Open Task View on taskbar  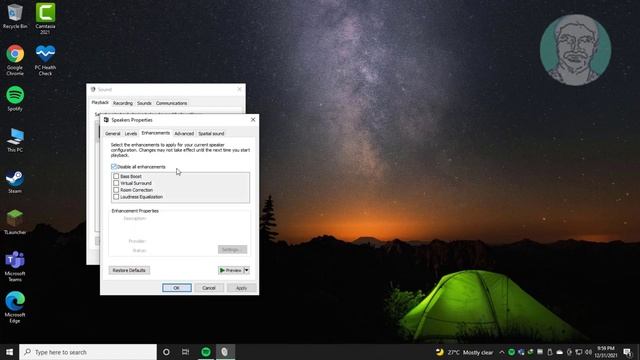click(185, 352)
